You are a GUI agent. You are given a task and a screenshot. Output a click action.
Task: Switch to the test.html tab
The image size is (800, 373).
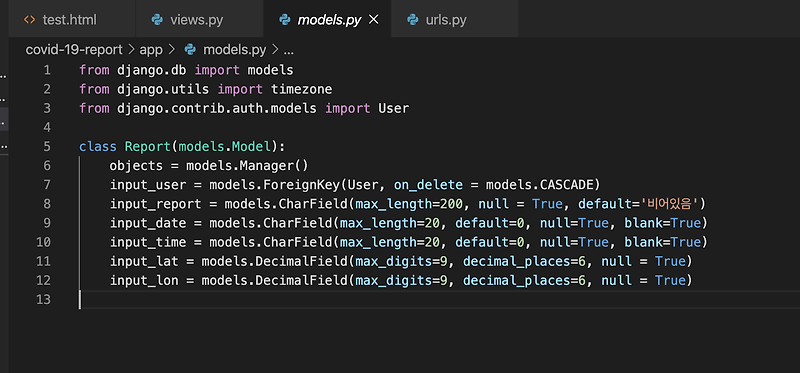pos(72,19)
